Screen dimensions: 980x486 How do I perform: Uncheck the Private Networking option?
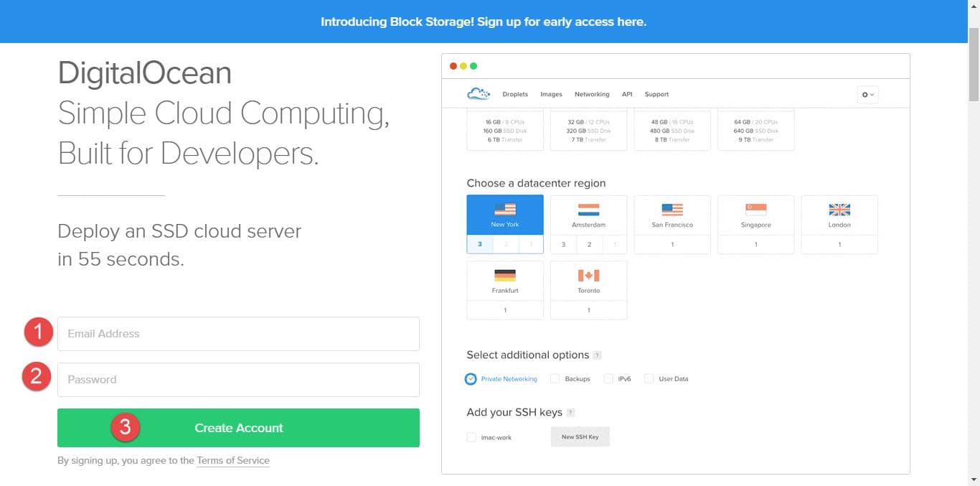click(x=471, y=378)
